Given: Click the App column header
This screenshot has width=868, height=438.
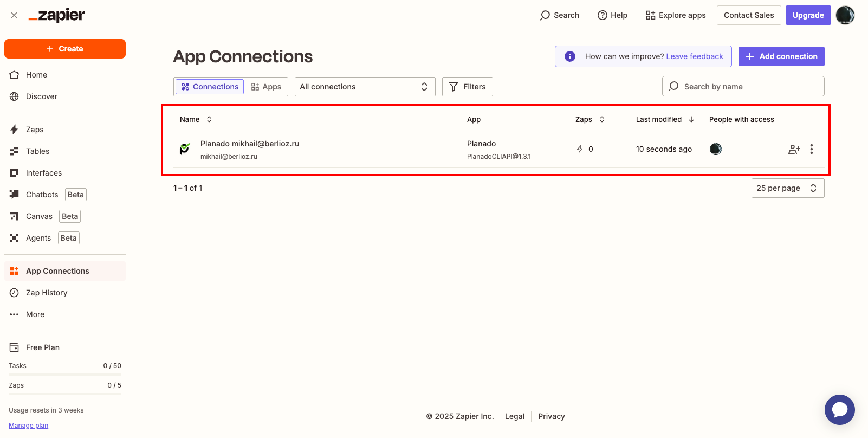Looking at the screenshot, I should click(474, 119).
